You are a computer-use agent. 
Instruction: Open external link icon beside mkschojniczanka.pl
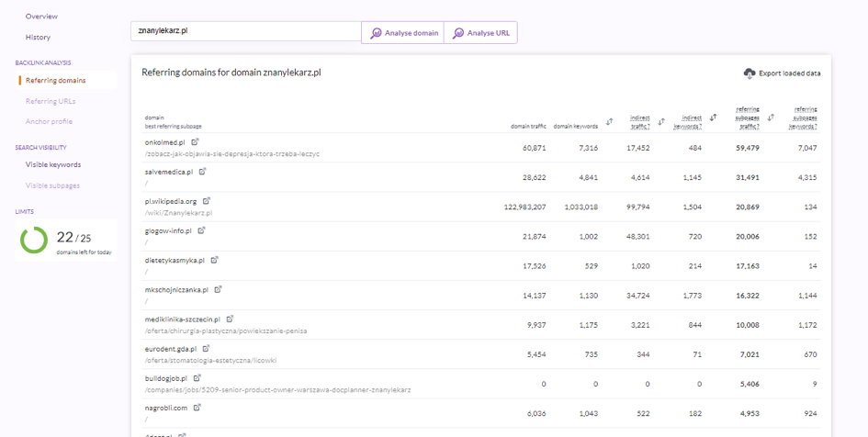click(218, 289)
